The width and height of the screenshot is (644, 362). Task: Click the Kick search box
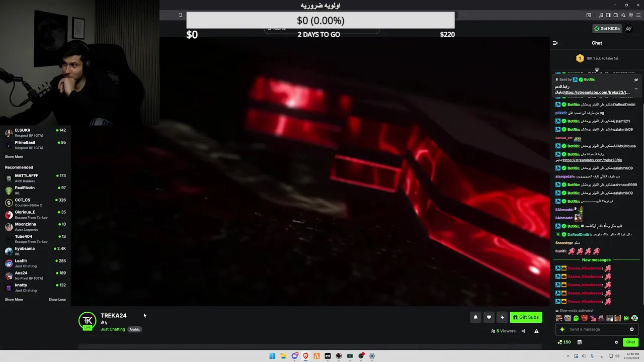[322, 29]
